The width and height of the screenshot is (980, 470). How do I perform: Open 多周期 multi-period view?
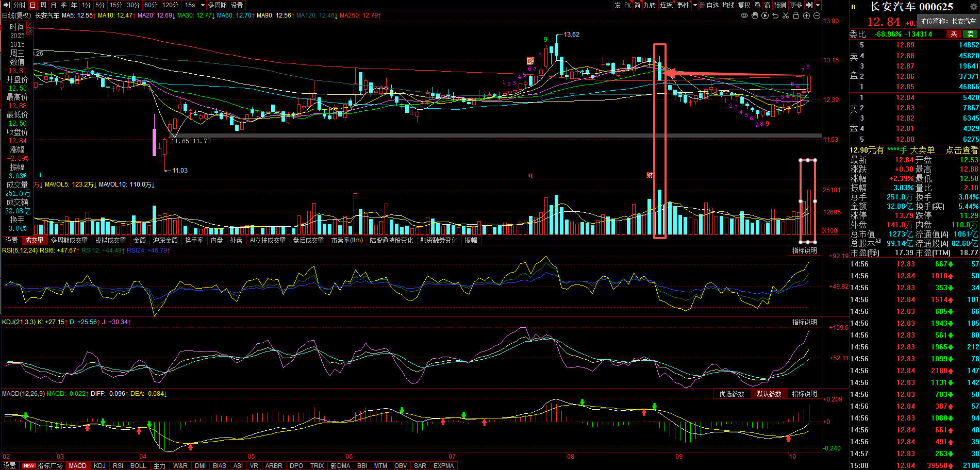coord(218,5)
